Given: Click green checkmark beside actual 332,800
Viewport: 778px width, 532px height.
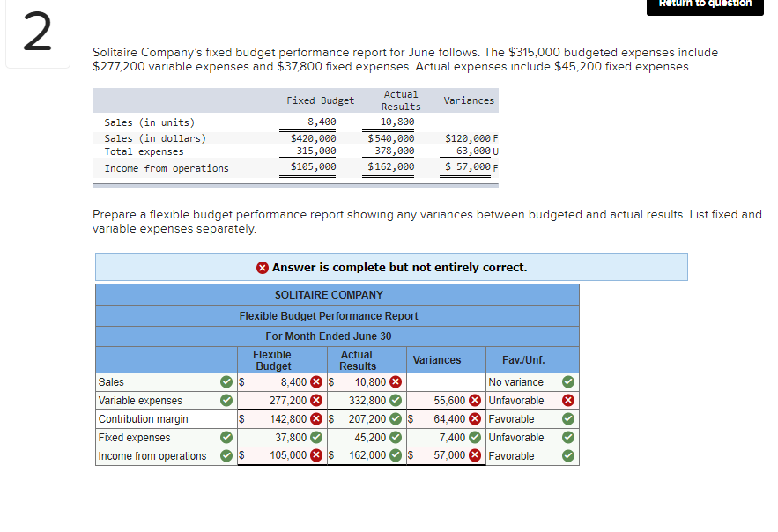Looking at the screenshot, I should pyautogui.click(x=394, y=400).
